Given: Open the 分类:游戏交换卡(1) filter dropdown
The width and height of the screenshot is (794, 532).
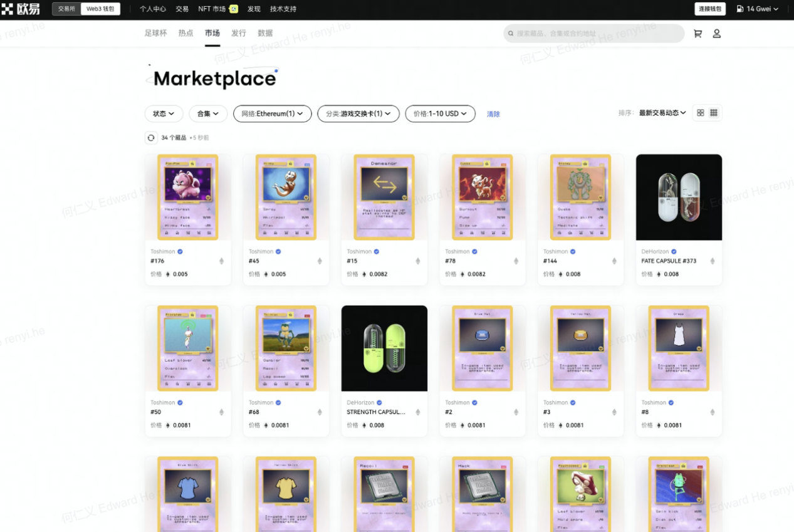Looking at the screenshot, I should click(358, 113).
